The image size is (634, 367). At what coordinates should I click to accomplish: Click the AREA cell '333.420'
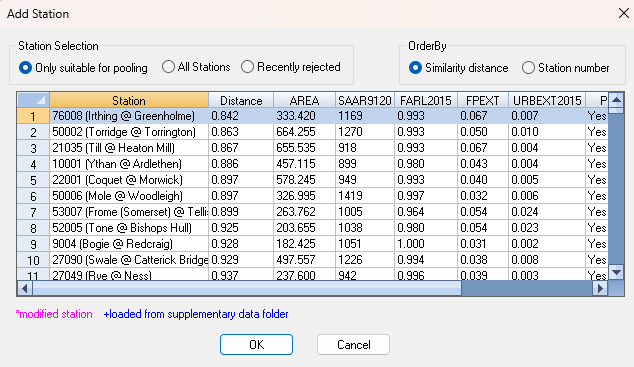point(304,116)
